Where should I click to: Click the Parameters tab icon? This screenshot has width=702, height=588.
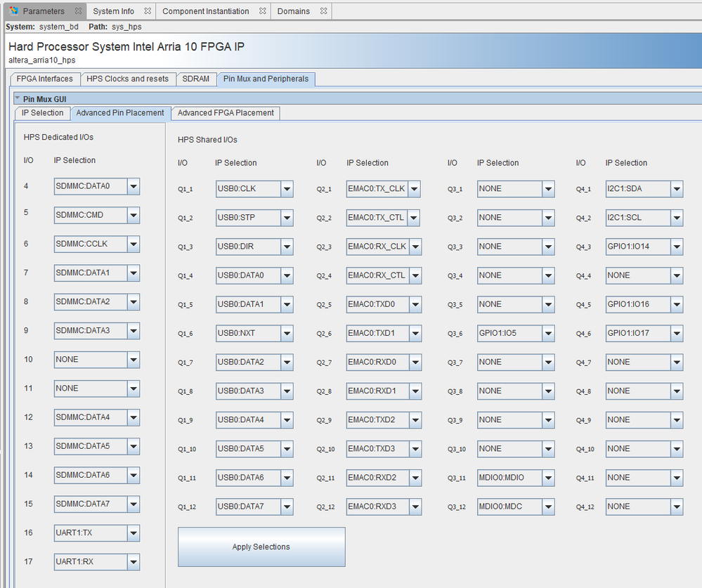[14, 11]
